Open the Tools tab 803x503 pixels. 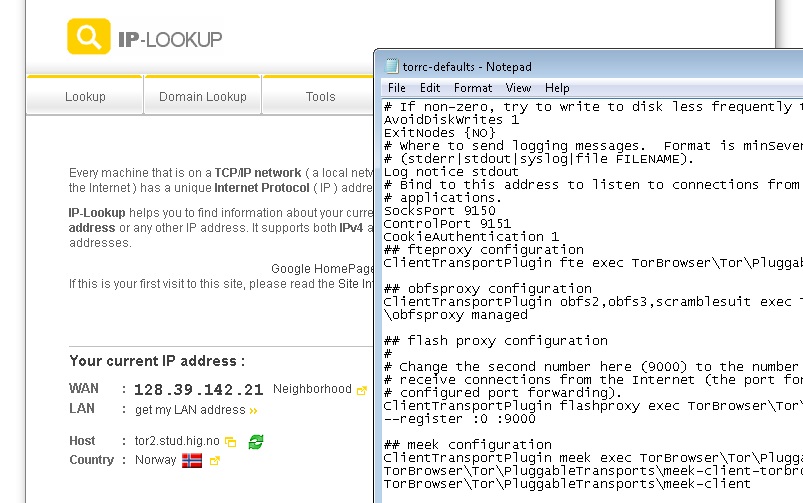[320, 96]
